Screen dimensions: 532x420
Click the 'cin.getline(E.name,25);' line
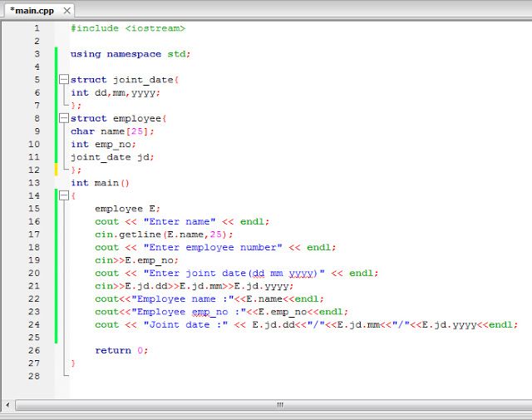point(164,235)
